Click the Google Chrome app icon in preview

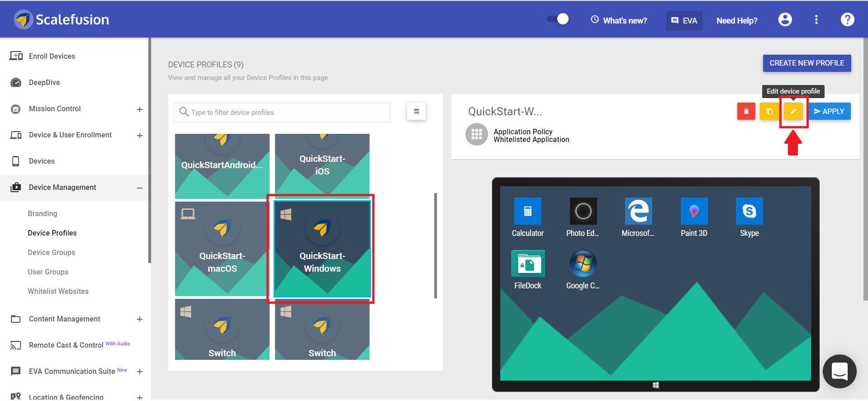point(583,264)
